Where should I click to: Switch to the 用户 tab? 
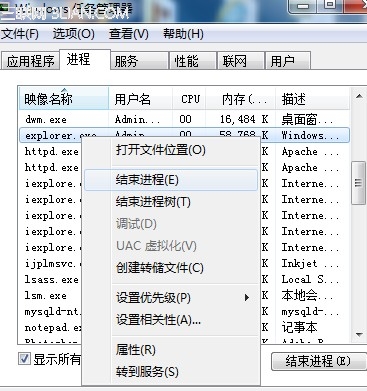(x=288, y=61)
